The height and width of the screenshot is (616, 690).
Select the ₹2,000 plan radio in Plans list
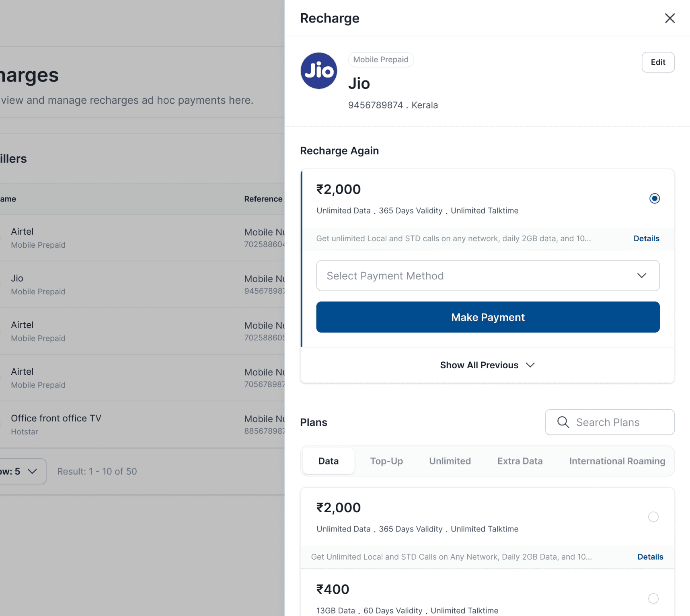coord(653,517)
